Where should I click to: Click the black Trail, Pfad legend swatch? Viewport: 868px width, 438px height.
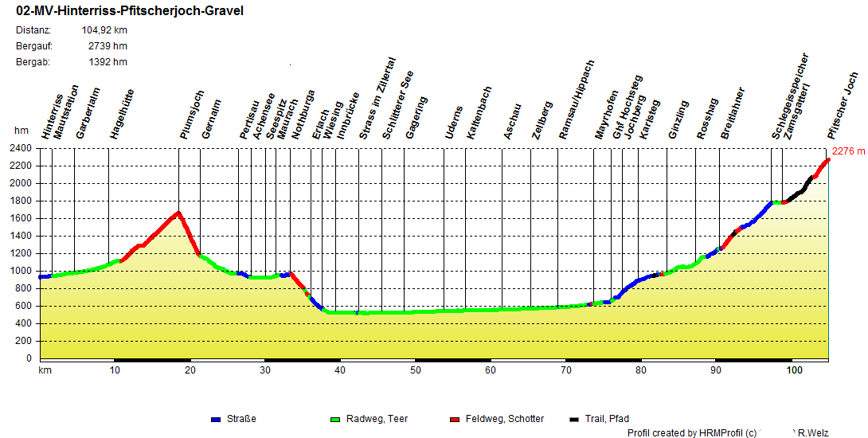pos(574,419)
